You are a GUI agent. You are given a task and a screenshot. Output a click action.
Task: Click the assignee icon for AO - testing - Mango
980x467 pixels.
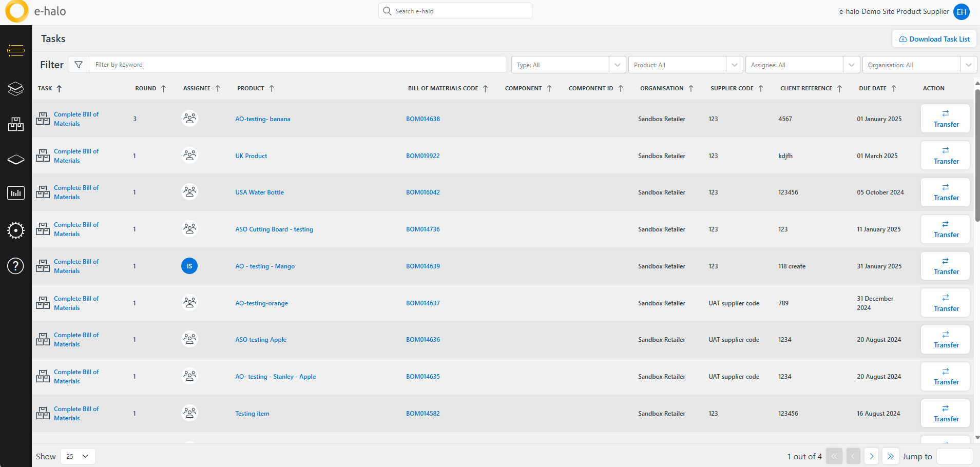[189, 266]
